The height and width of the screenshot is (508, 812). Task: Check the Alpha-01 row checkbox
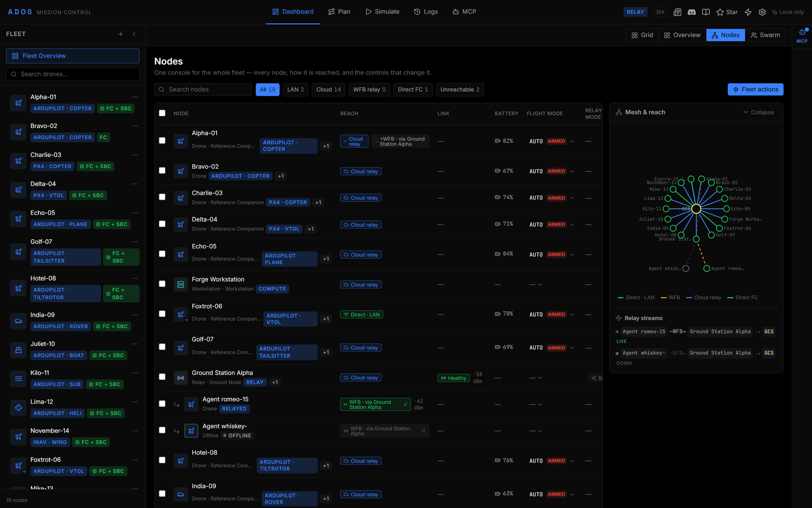(x=162, y=141)
